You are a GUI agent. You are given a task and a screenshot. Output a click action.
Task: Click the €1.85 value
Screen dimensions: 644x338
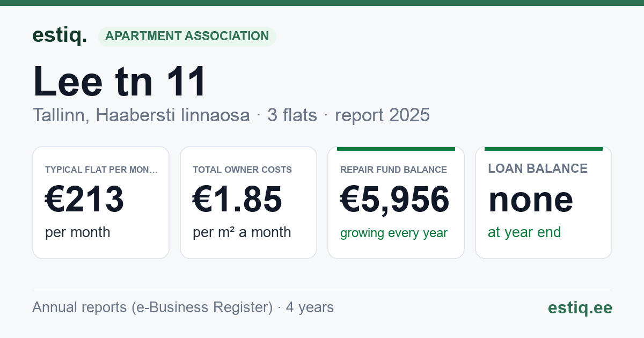pyautogui.click(x=237, y=199)
